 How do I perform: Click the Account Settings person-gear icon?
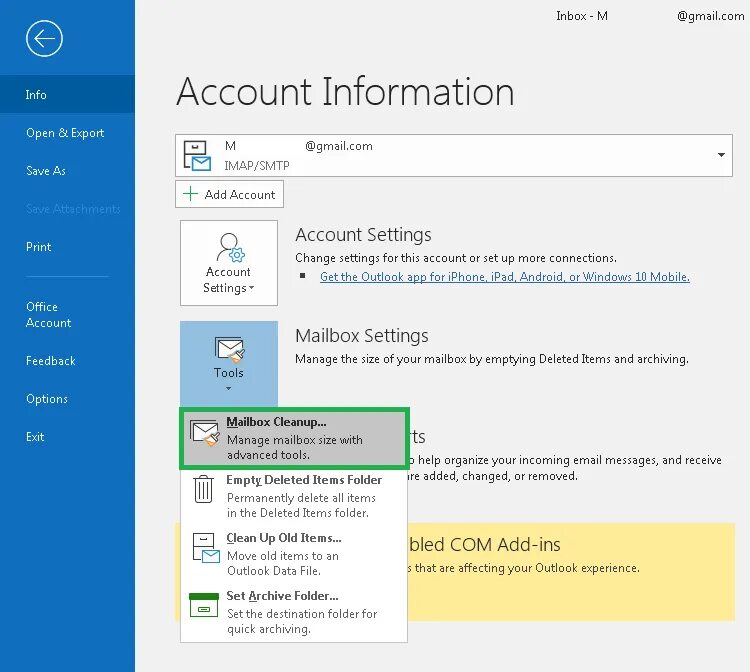tap(230, 248)
